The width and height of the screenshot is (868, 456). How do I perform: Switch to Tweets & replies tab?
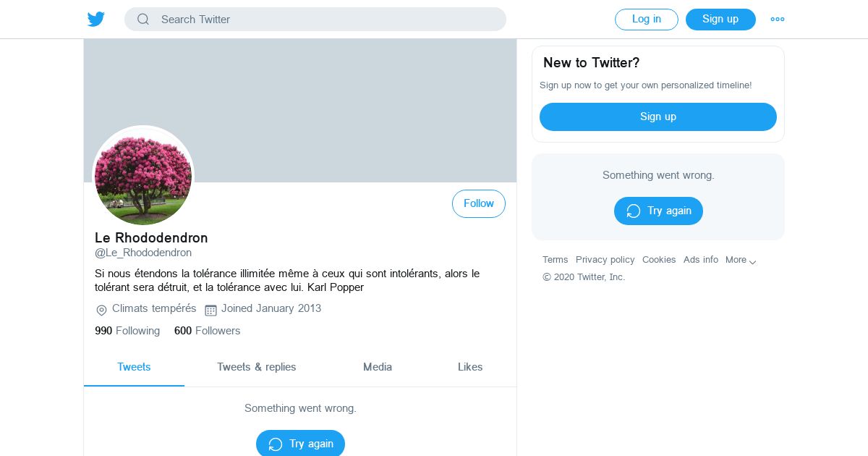pyautogui.click(x=256, y=367)
